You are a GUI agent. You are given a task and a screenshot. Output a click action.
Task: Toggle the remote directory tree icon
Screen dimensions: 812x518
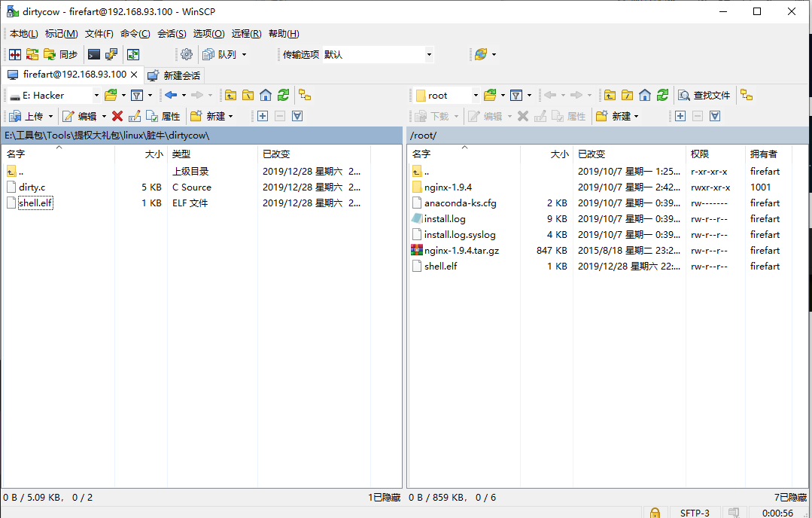(x=747, y=96)
